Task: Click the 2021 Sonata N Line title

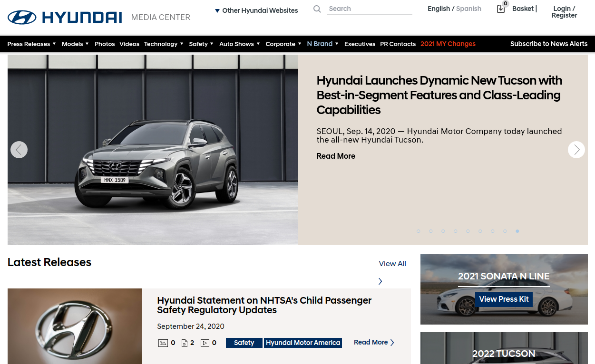Action: (x=504, y=277)
